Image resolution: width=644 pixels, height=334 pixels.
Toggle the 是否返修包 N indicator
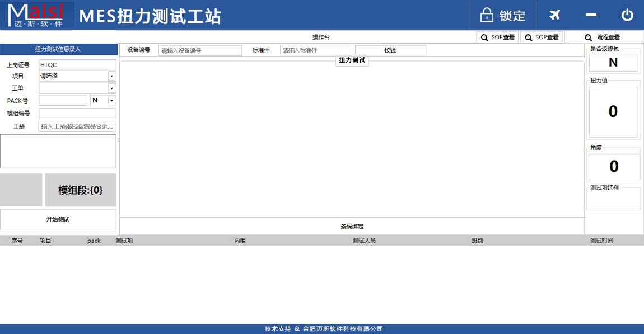coord(613,63)
